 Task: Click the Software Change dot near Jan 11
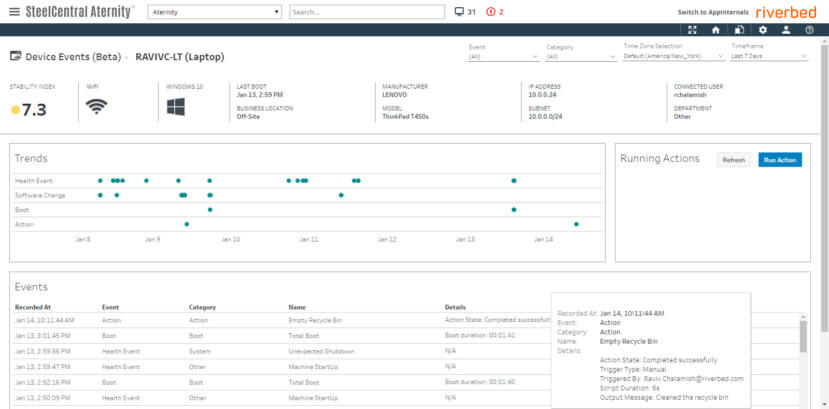(x=341, y=195)
